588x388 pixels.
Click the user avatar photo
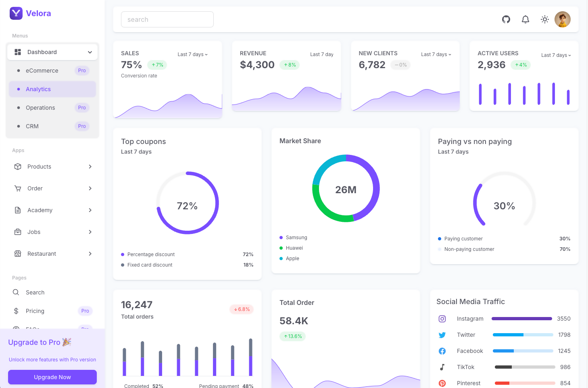point(562,19)
